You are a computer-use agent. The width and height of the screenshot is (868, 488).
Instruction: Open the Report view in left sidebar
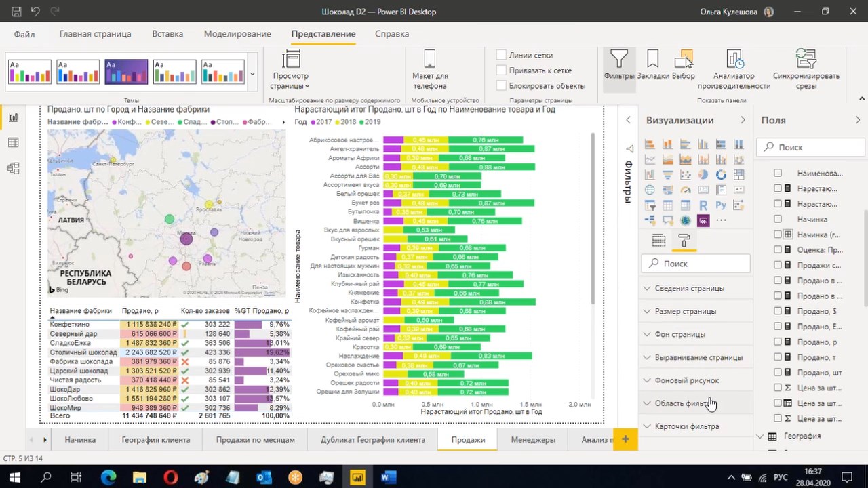click(13, 117)
